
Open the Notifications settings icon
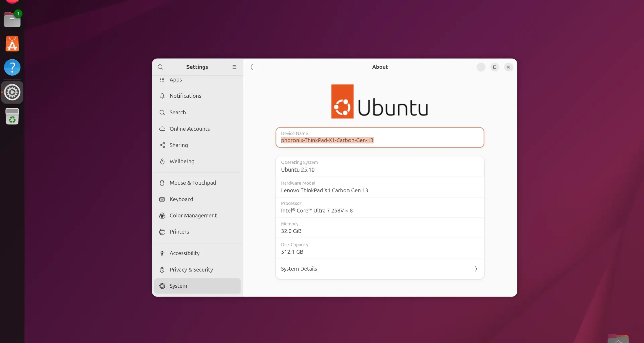pos(162,96)
